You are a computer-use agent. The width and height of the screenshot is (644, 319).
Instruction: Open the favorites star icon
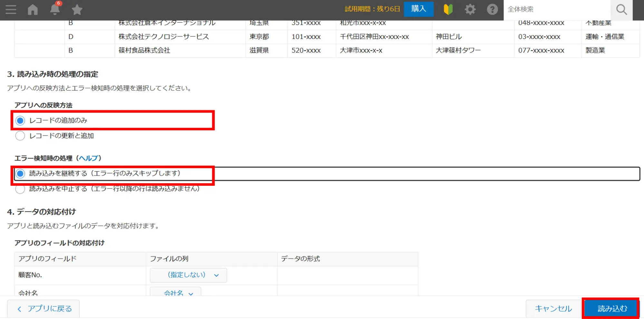[77, 10]
